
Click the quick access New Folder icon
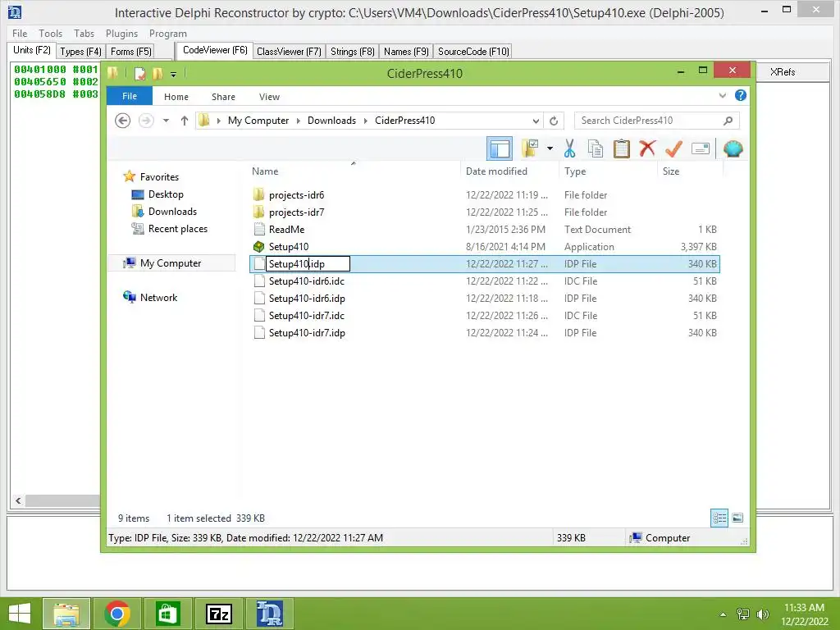[157, 73]
